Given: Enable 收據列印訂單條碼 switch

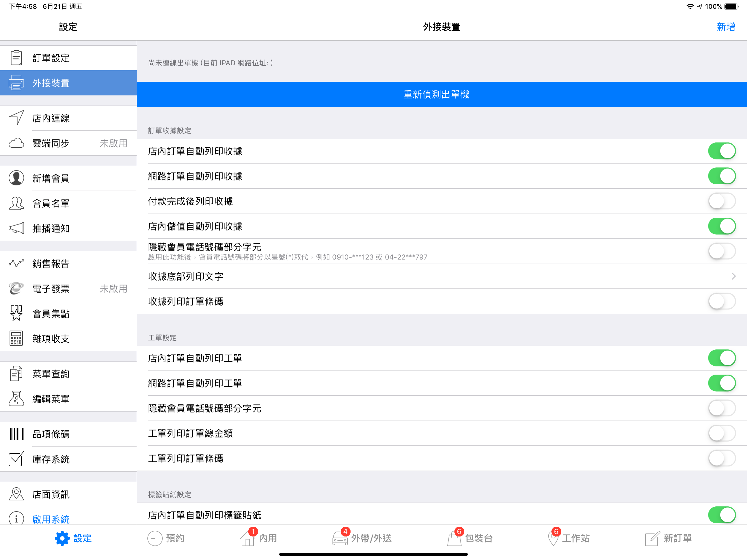Looking at the screenshot, I should [x=722, y=301].
